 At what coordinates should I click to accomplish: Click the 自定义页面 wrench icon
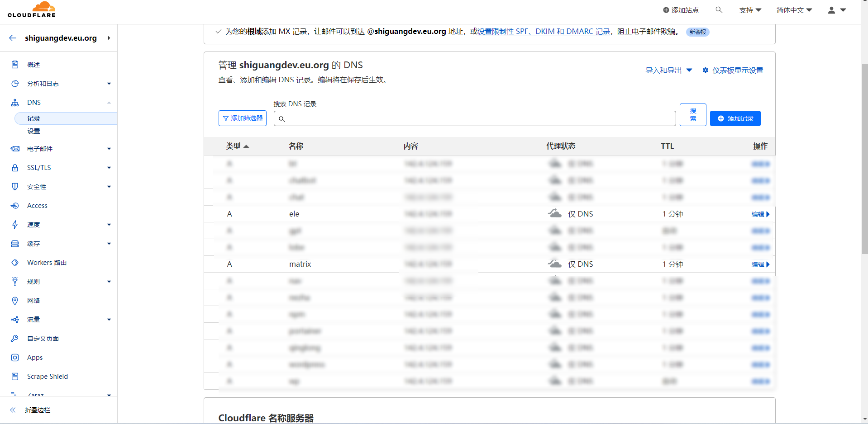click(15, 339)
